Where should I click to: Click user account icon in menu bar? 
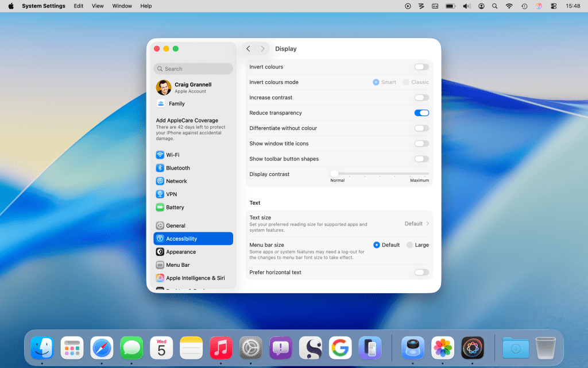[x=481, y=6]
